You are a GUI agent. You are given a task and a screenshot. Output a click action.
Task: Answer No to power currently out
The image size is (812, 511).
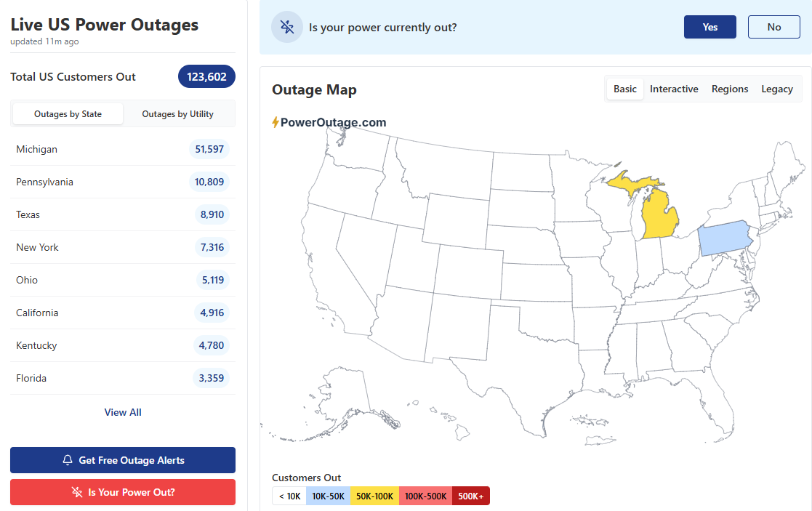773,27
